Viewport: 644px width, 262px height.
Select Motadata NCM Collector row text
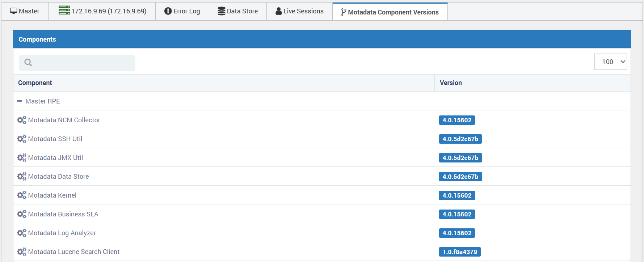tap(64, 120)
